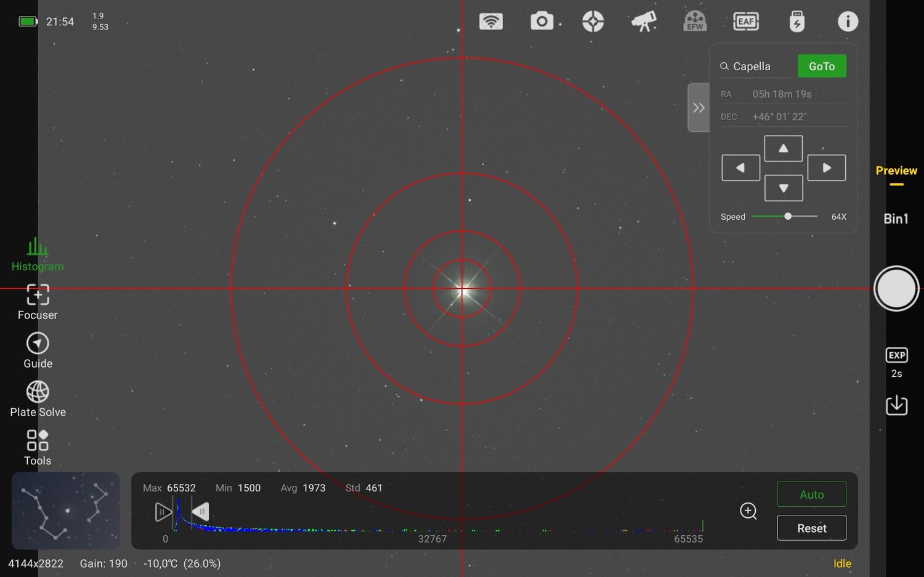Open the WiFi connection settings
Viewport: 924px width, 577px height.
click(x=491, y=21)
